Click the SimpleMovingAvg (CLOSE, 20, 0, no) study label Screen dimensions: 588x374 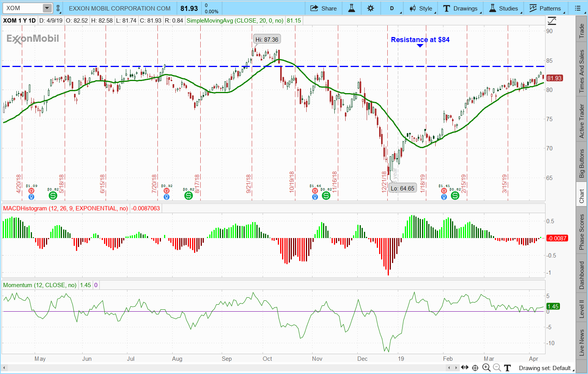tap(235, 21)
